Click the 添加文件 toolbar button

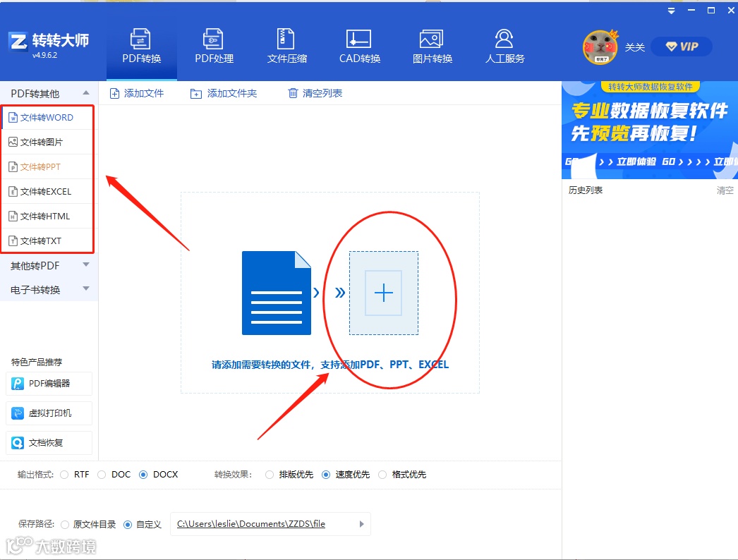(x=136, y=93)
